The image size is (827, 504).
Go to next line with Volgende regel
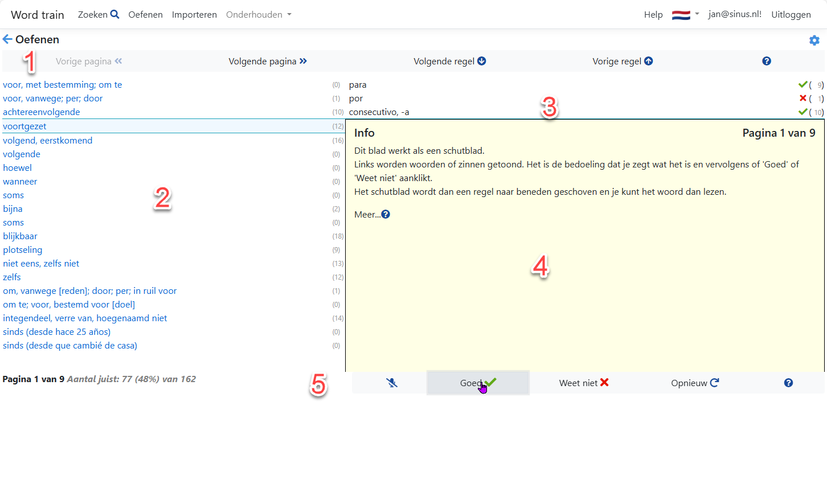pos(449,61)
